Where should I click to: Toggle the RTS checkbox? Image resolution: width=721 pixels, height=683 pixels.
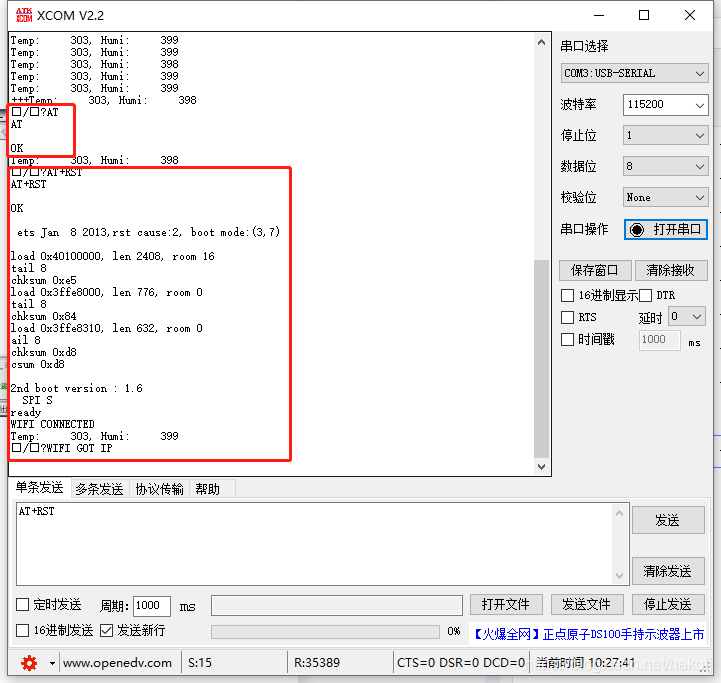567,317
